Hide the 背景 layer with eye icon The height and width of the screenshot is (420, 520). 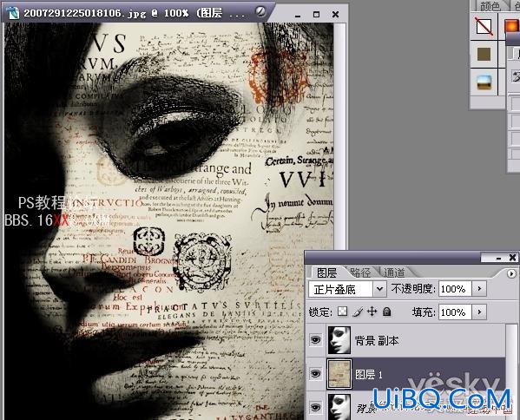(x=315, y=407)
